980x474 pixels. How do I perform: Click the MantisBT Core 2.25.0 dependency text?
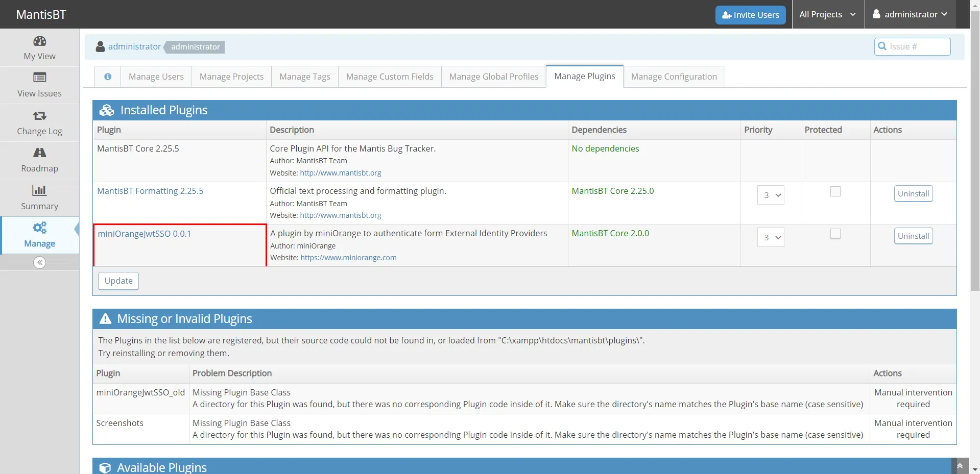click(612, 191)
